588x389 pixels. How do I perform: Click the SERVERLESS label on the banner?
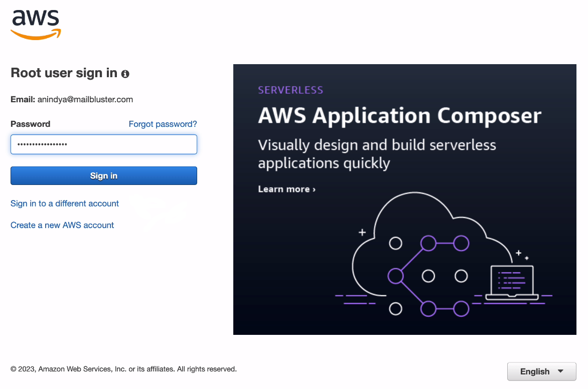coord(290,90)
